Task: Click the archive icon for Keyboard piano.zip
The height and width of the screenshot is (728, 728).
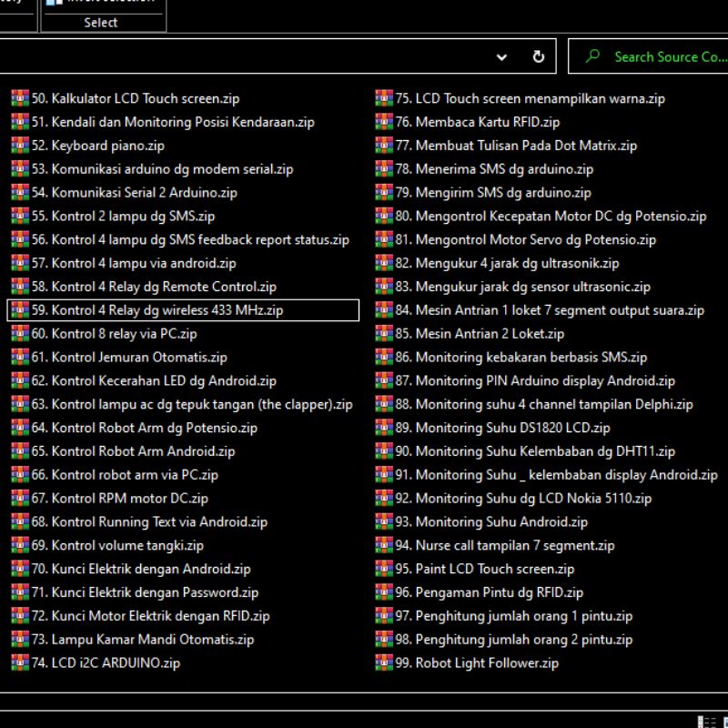Action: 20,146
